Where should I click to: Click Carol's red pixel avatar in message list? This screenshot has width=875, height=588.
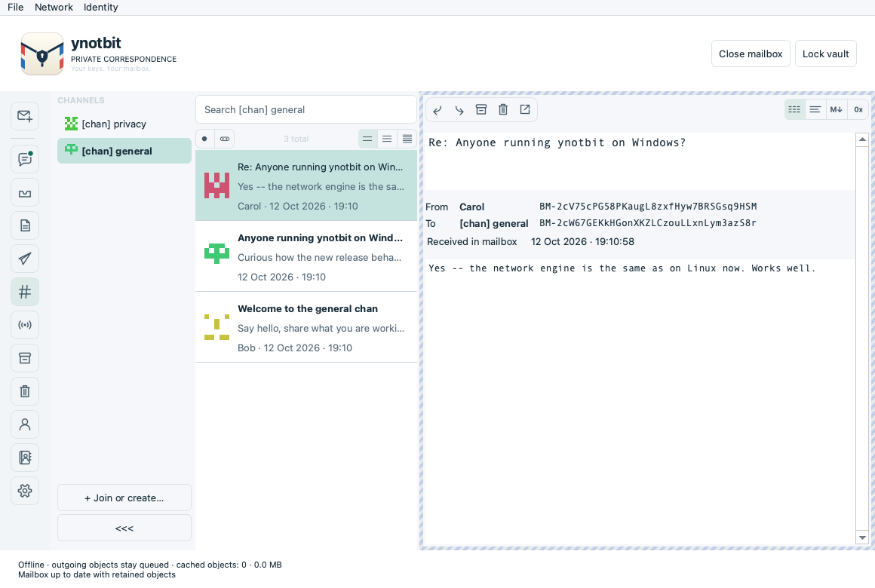[216, 185]
